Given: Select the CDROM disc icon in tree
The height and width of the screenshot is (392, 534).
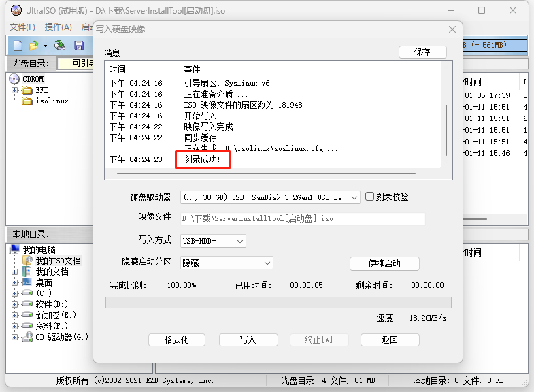Looking at the screenshot, I should pyautogui.click(x=14, y=79).
